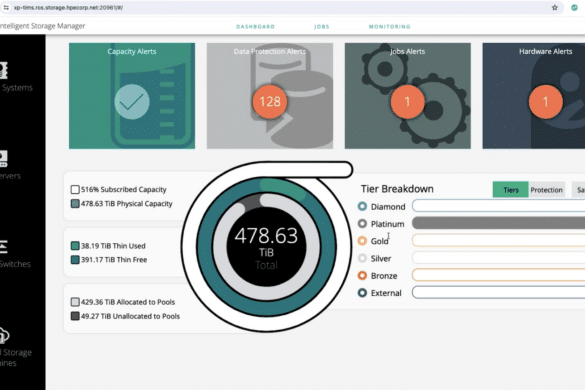Open the Storage cloud sidebar icon
The height and width of the screenshot is (390, 585).
click(4, 335)
